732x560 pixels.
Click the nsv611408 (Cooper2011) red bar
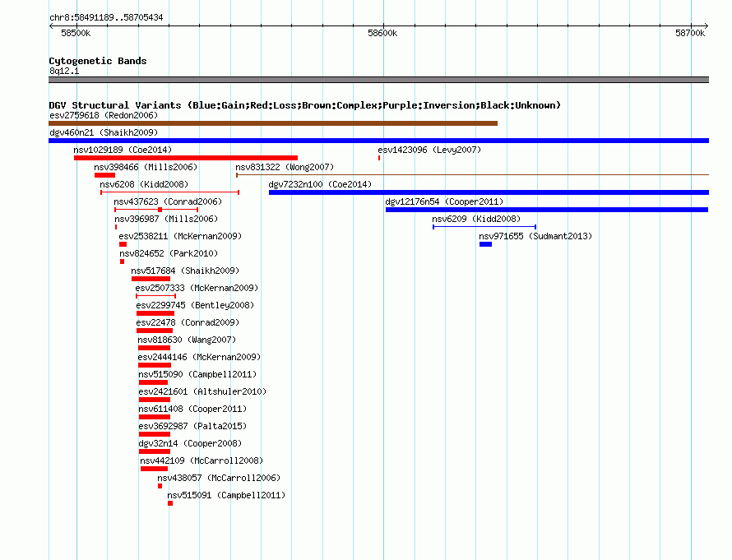[x=155, y=417]
